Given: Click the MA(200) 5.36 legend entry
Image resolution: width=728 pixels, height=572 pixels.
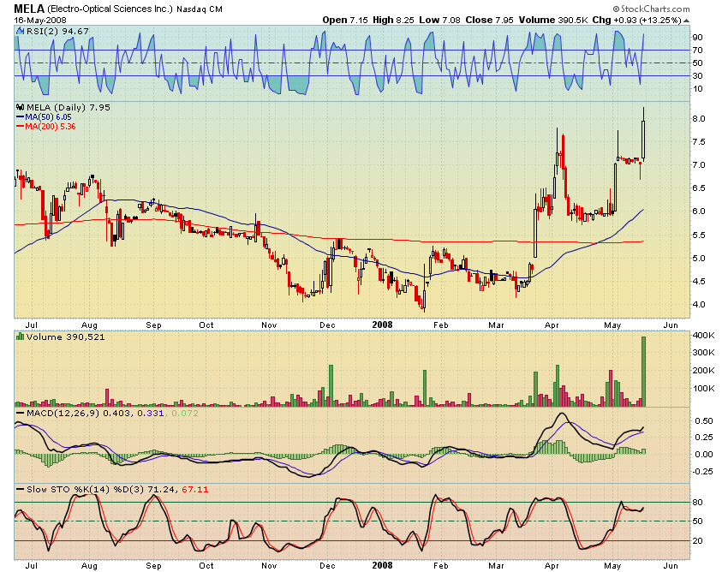Looking at the screenshot, I should (45, 126).
